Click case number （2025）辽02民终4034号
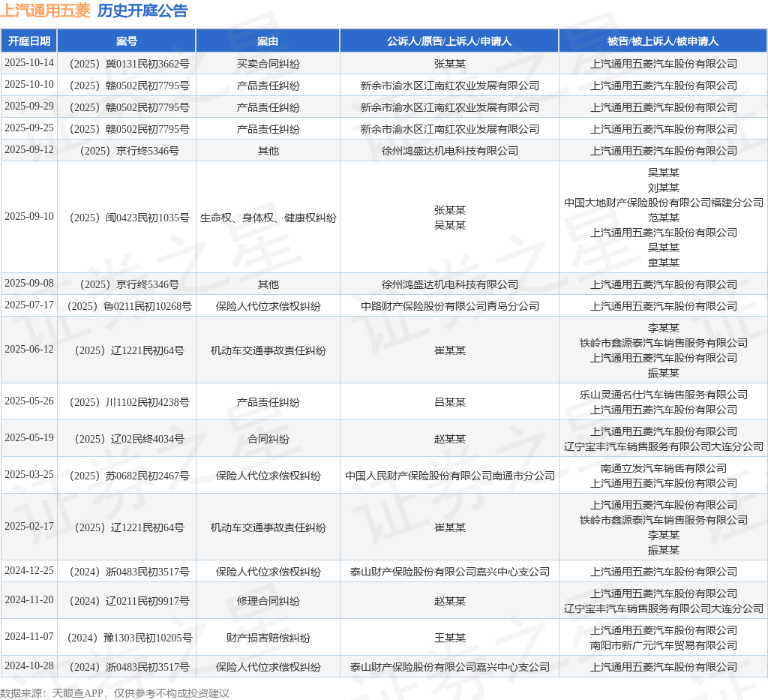 click(127, 439)
